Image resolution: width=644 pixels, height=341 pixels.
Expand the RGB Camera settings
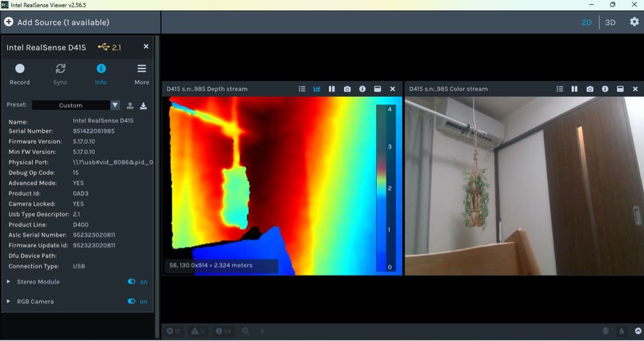(x=9, y=302)
